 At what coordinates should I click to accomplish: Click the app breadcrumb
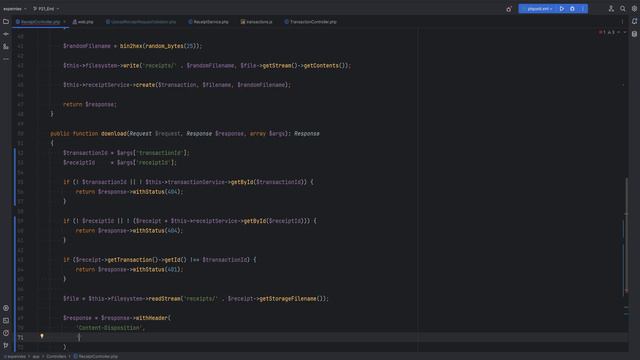tap(36, 356)
